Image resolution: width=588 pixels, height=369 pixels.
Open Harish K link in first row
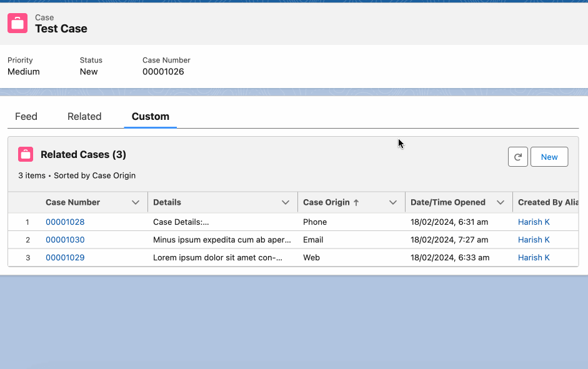534,222
